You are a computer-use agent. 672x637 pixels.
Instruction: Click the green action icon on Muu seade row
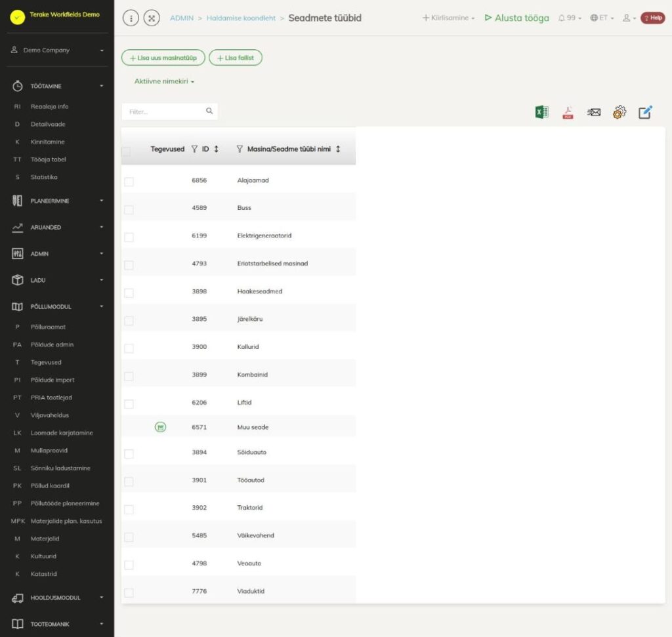pyautogui.click(x=160, y=427)
